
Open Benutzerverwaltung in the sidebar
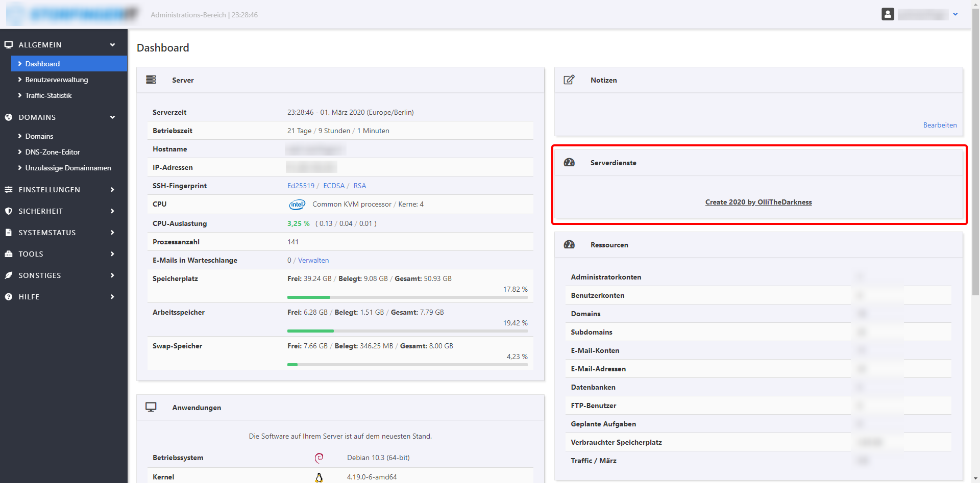(x=56, y=80)
